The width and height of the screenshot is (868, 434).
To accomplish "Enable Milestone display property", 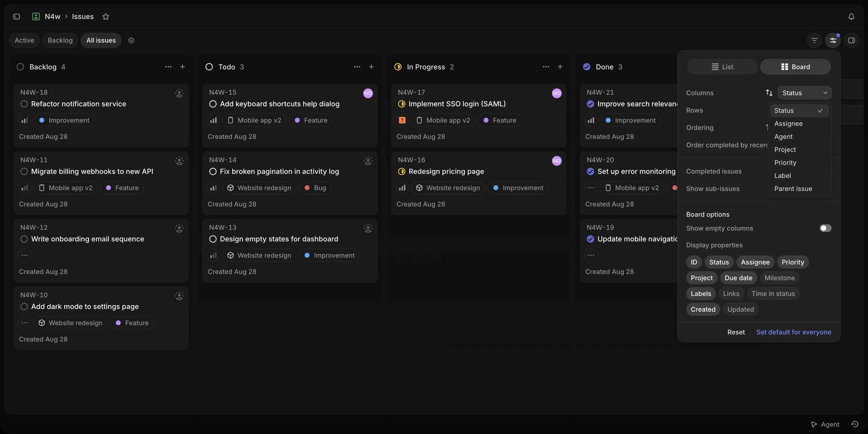I will 779,278.
